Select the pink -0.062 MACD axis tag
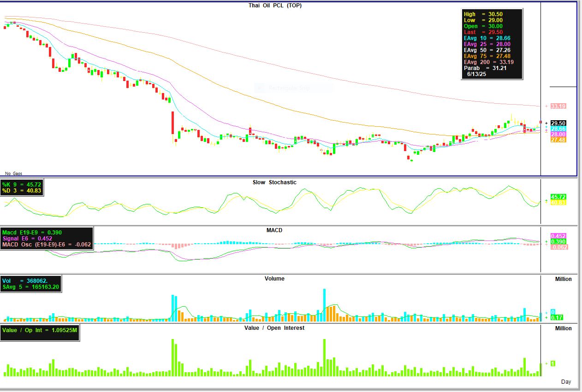 559,247
